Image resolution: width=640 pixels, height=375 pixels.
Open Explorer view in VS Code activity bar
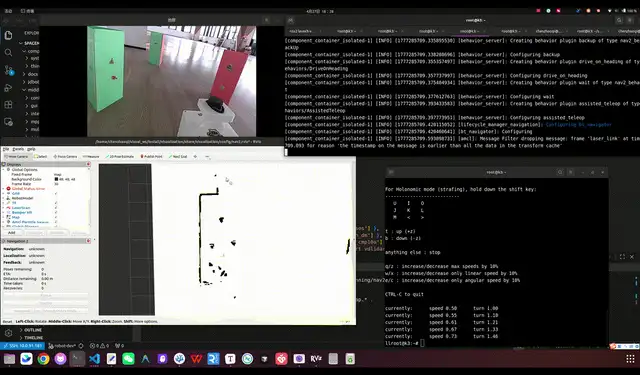click(8, 35)
